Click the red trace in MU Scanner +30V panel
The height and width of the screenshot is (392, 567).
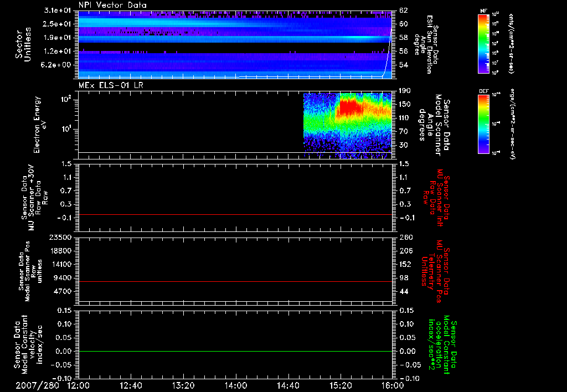coord(235,214)
